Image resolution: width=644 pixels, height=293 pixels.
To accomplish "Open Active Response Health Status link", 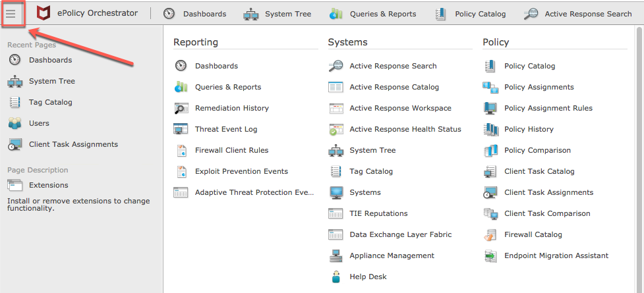I will (405, 129).
